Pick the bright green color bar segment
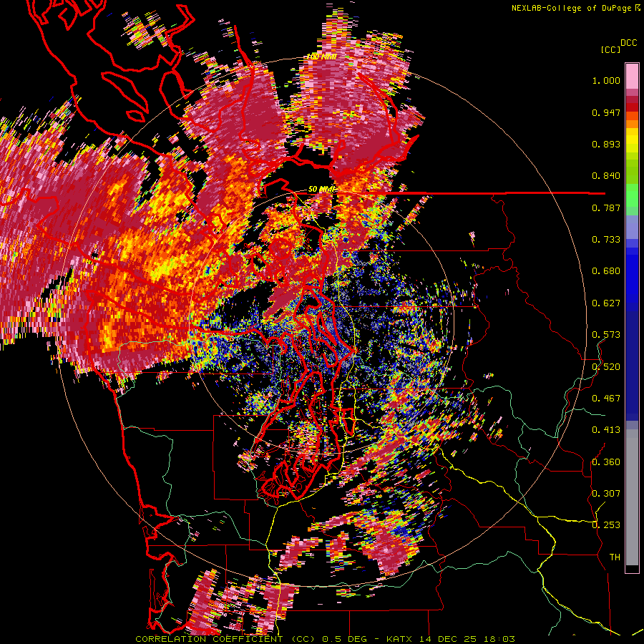The width and height of the screenshot is (644, 644). (x=632, y=194)
